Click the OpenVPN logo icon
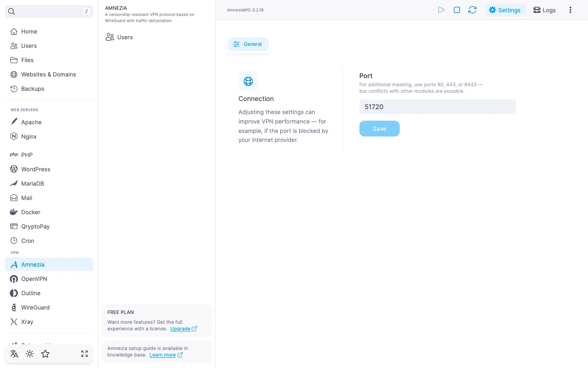 point(14,279)
